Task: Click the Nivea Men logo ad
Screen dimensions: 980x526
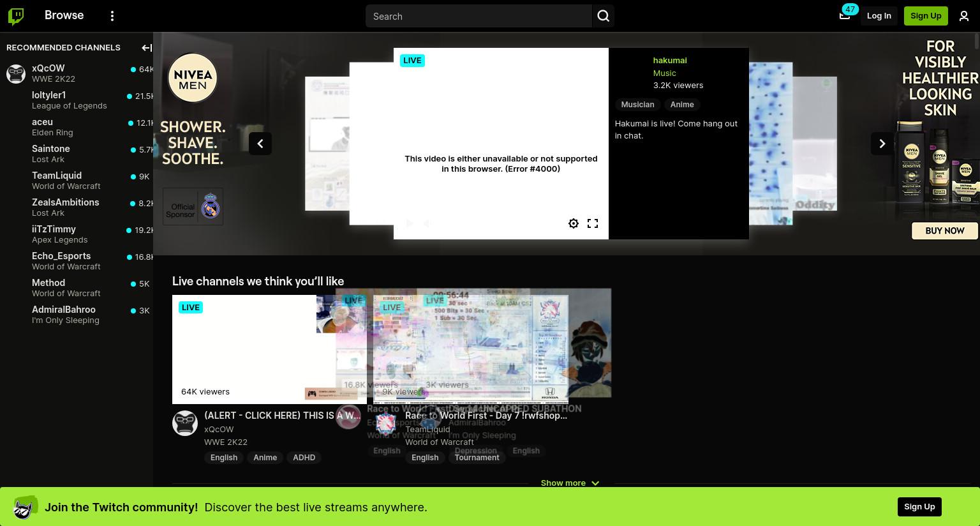Action: (193, 78)
